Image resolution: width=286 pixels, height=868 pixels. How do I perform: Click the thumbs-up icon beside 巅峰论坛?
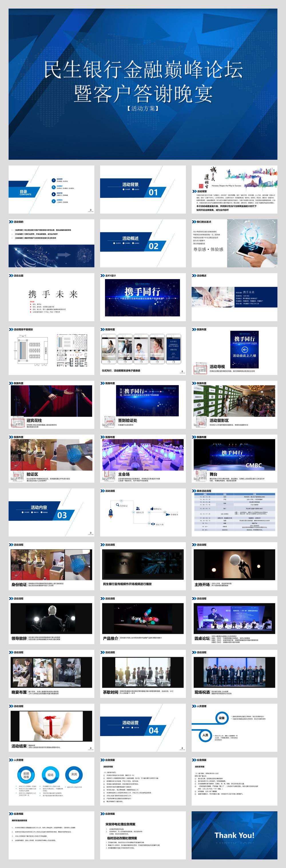pyautogui.click(x=152, y=509)
